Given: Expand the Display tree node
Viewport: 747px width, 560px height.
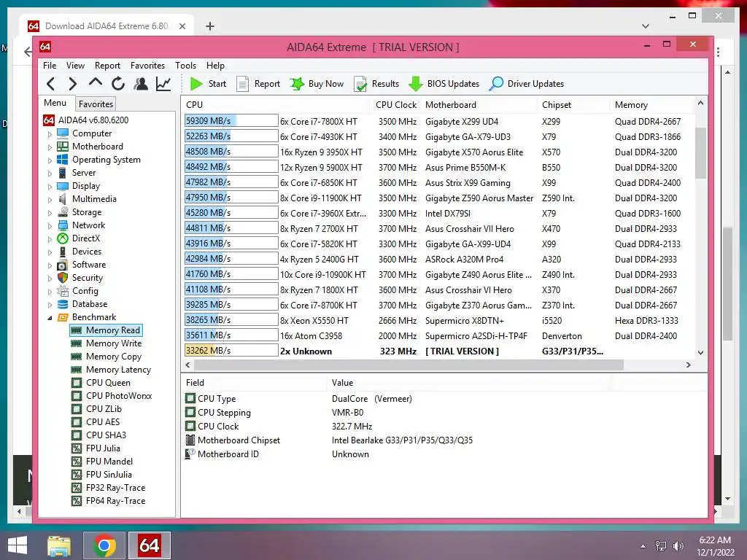Looking at the screenshot, I should click(x=50, y=187).
